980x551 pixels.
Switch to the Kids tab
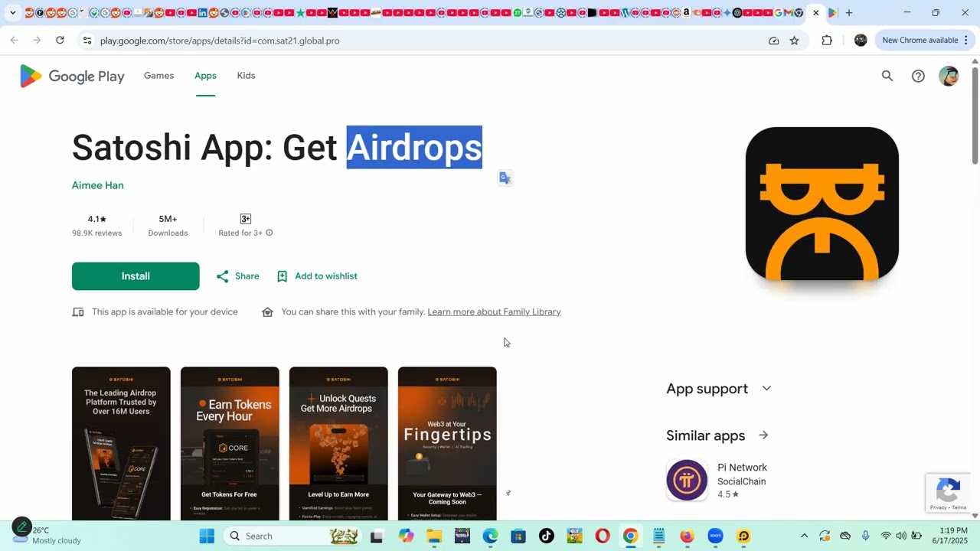tap(246, 76)
